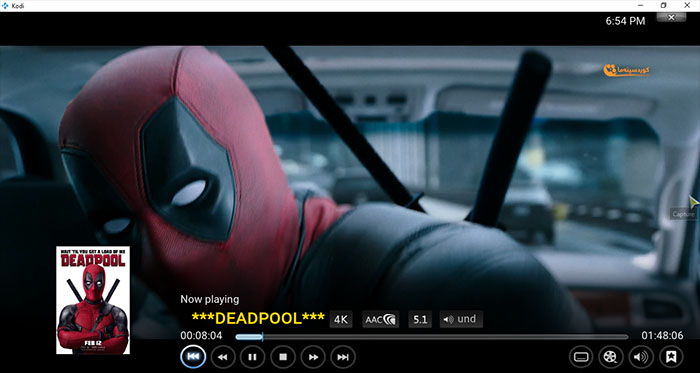Click the video seek progress bar
The height and width of the screenshot is (373, 700).
[x=431, y=337]
